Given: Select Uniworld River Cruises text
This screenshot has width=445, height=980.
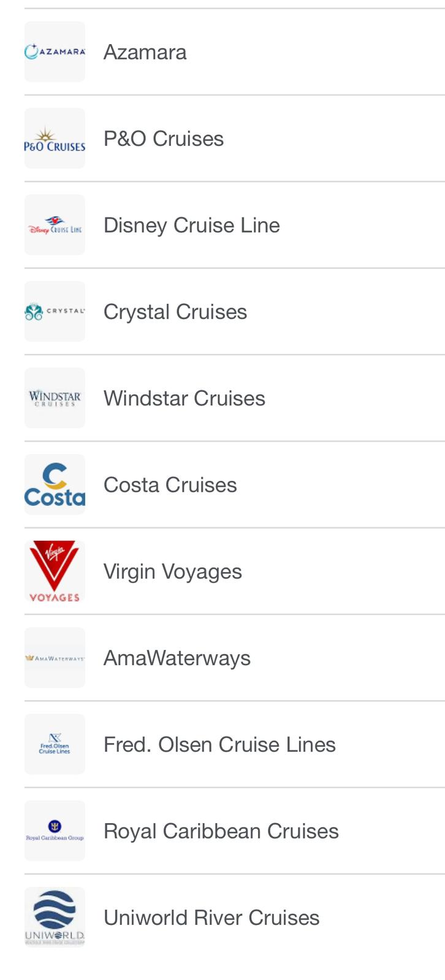Looking at the screenshot, I should pos(211,917).
